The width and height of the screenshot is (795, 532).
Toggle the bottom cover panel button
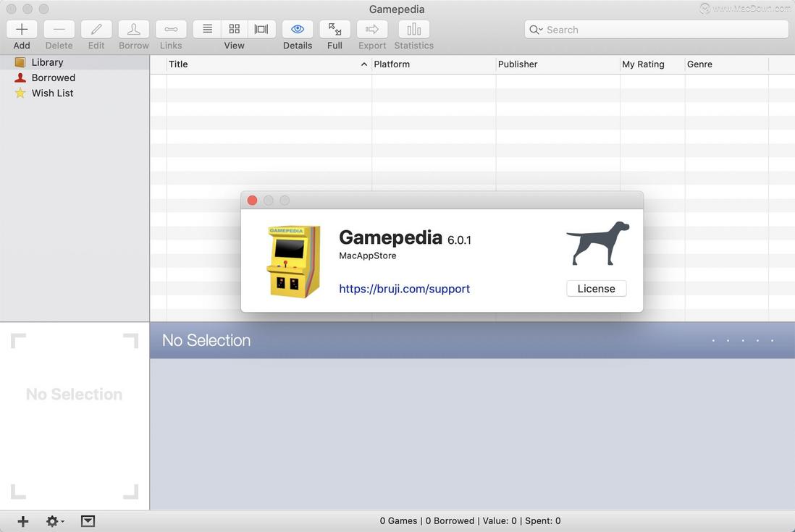click(x=88, y=521)
